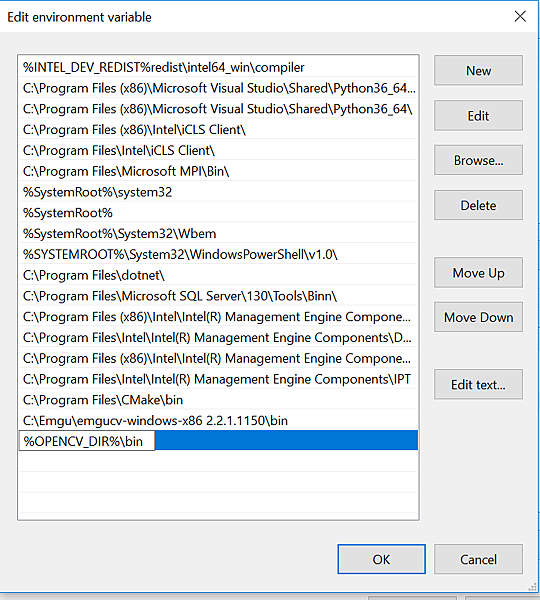Close the Edit environment variable window
540x600 pixels.
520,16
